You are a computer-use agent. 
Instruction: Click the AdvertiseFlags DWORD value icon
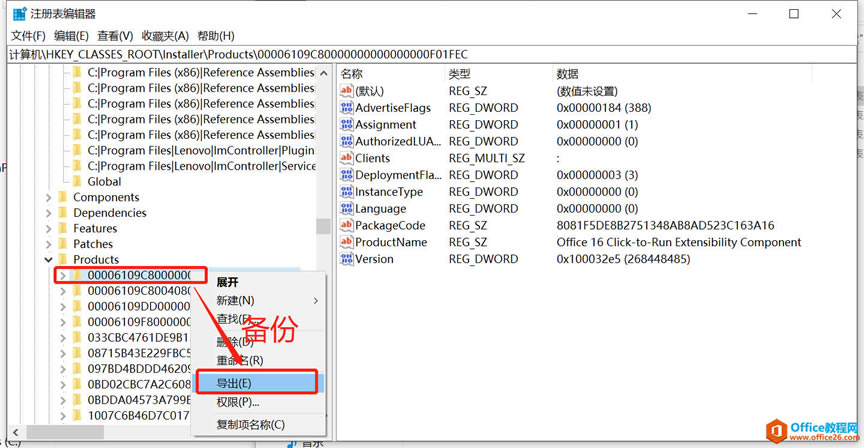click(x=347, y=108)
